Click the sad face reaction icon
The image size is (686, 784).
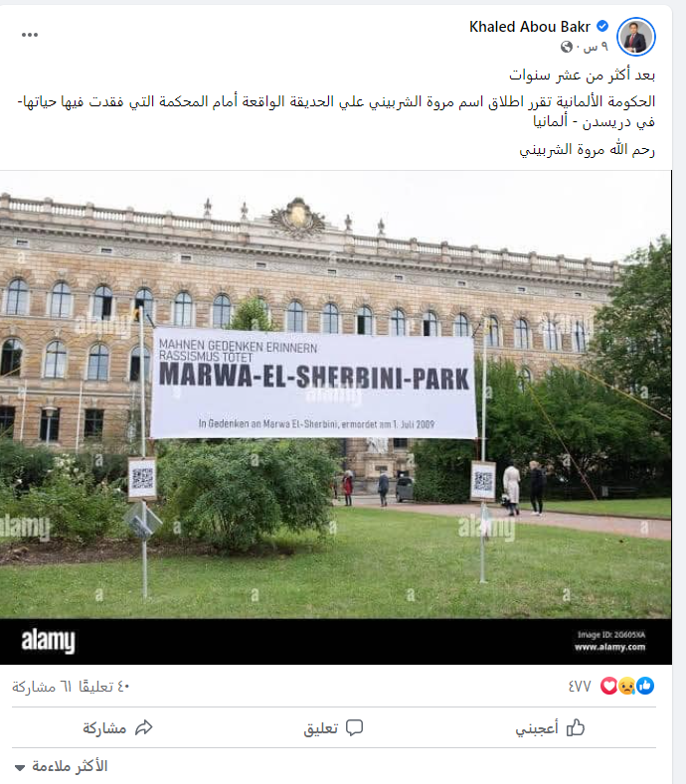point(627,686)
